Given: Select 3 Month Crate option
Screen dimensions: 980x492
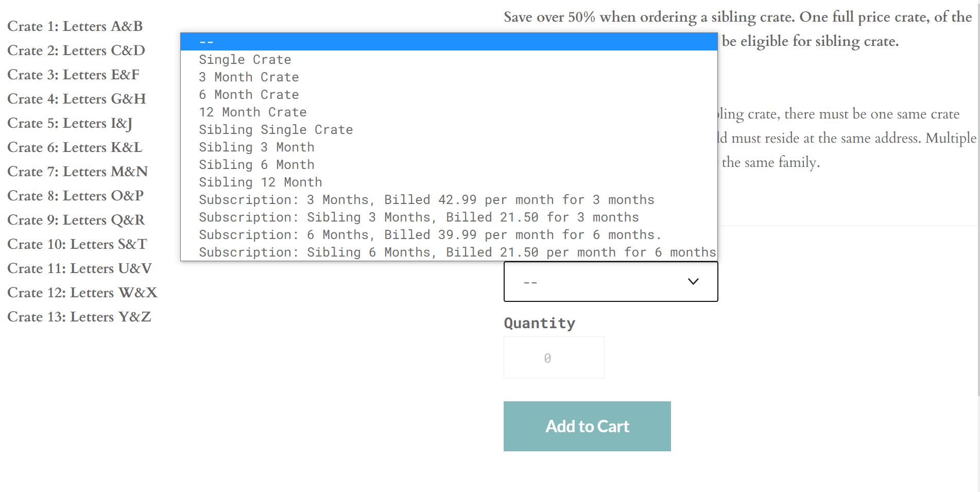Looking at the screenshot, I should click(x=249, y=77).
